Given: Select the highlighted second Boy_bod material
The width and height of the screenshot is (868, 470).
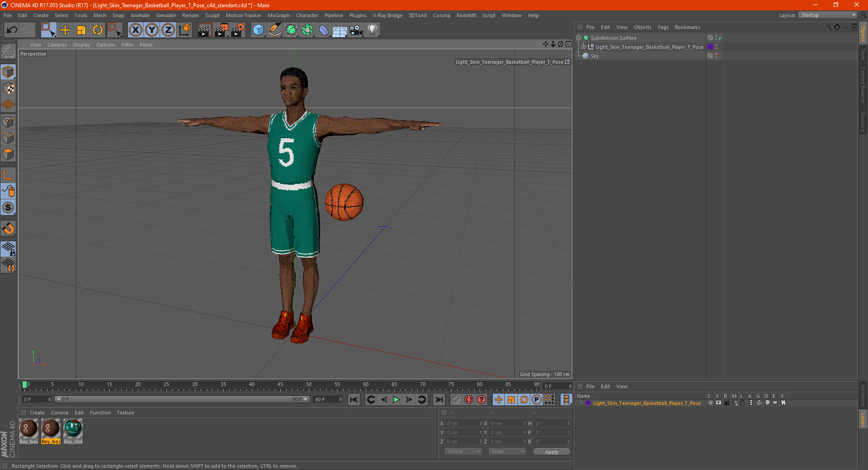Looking at the screenshot, I should [51, 428].
